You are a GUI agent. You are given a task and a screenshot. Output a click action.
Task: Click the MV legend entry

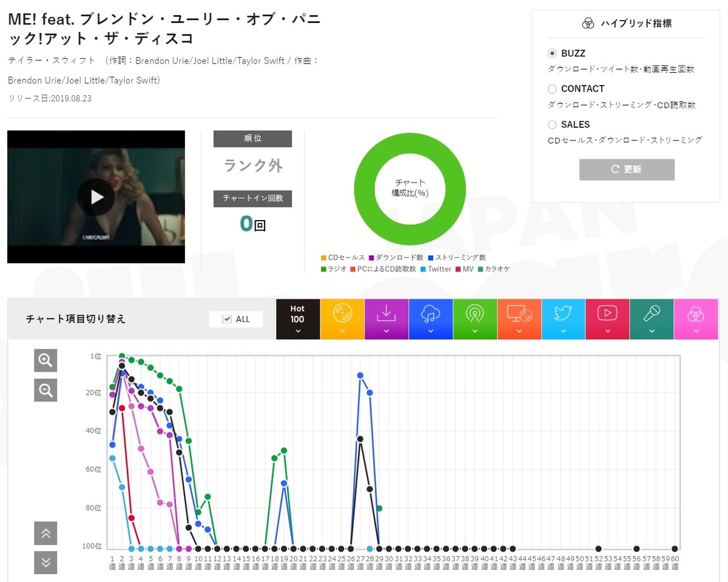coord(464,269)
